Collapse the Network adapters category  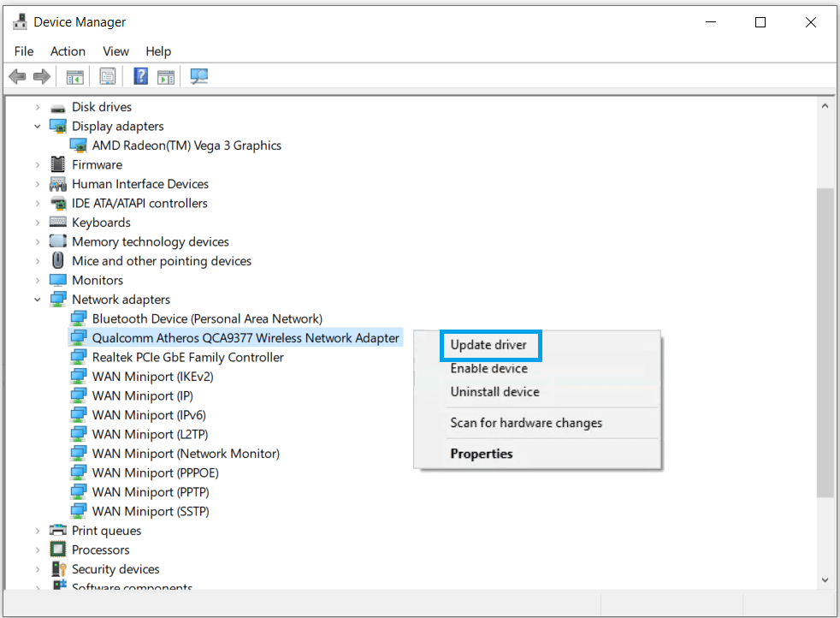(38, 300)
